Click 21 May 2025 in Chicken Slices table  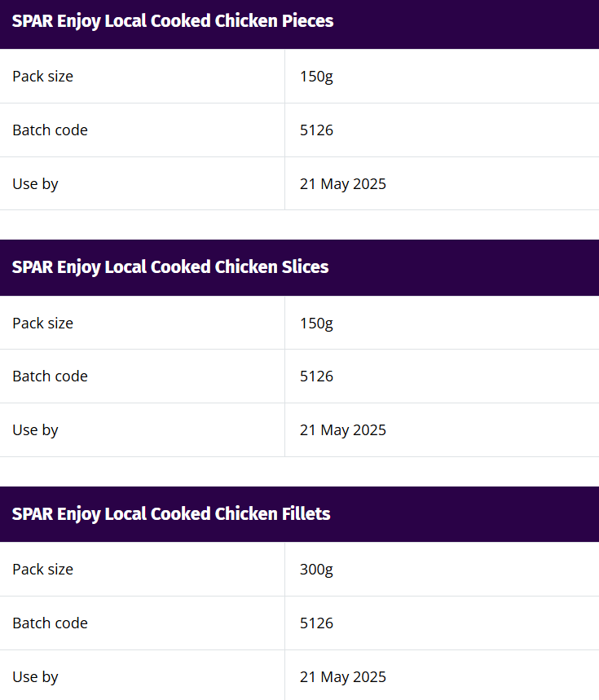coord(343,430)
